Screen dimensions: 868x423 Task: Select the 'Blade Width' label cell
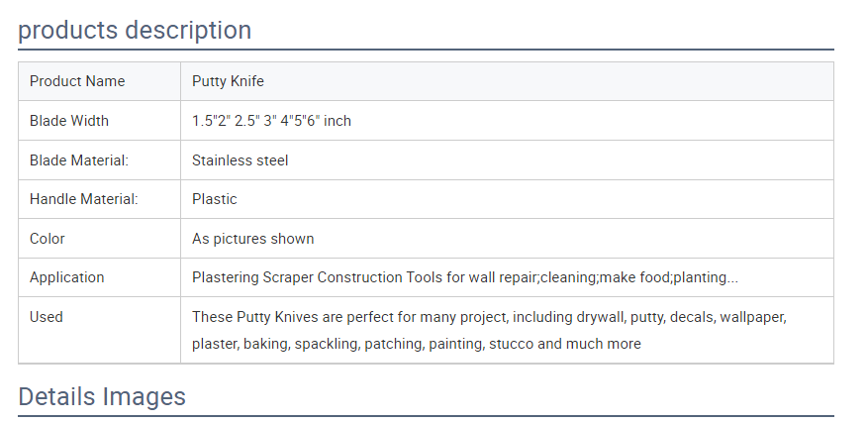[100, 121]
